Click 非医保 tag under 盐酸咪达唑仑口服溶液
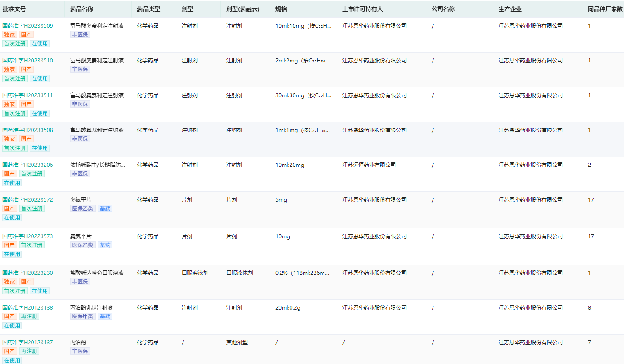 pyautogui.click(x=80, y=281)
